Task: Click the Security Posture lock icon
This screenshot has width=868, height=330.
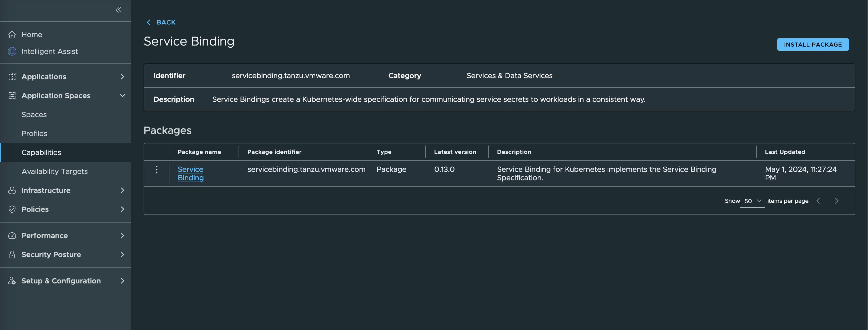Action: [x=12, y=254]
